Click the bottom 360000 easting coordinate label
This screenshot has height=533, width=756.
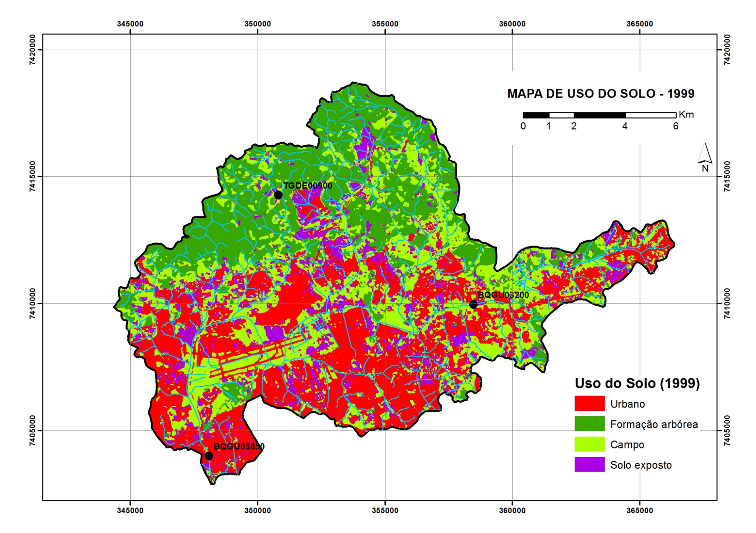pyautogui.click(x=512, y=511)
